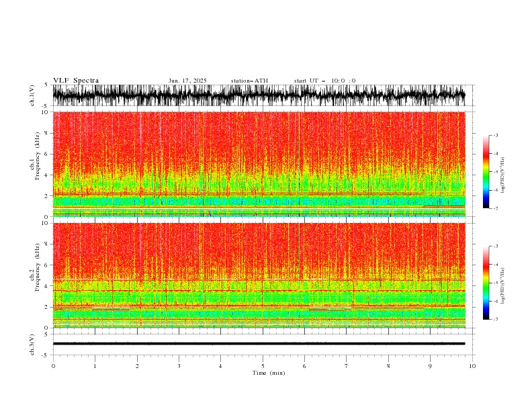Click the "VLF Spectra" title text
Screen dimensions: 532x411
pos(76,81)
